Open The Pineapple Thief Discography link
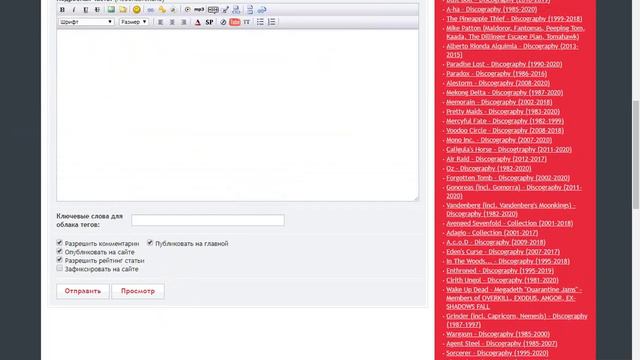Viewport: 640px width, 360px height. pyautogui.click(x=514, y=18)
